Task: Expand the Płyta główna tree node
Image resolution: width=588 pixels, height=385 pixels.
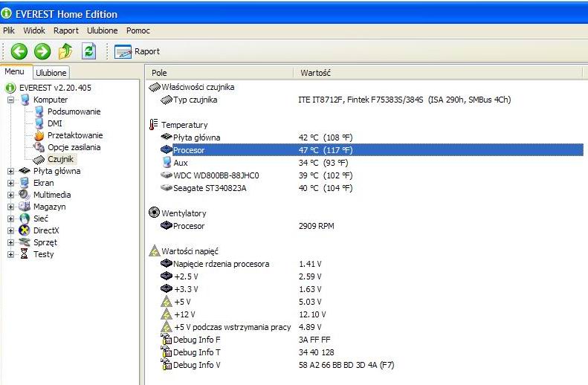Action: coord(11,172)
